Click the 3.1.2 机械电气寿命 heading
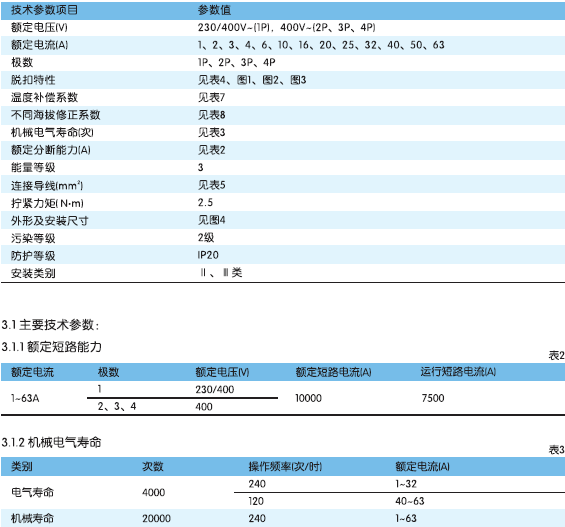This screenshot has width=565, height=527. click(51, 442)
